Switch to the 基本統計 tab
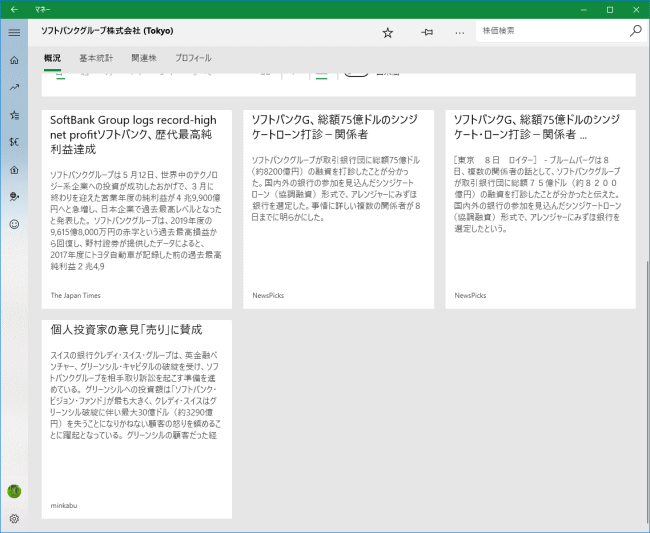Screen dimensions: 650x533 click(96, 58)
